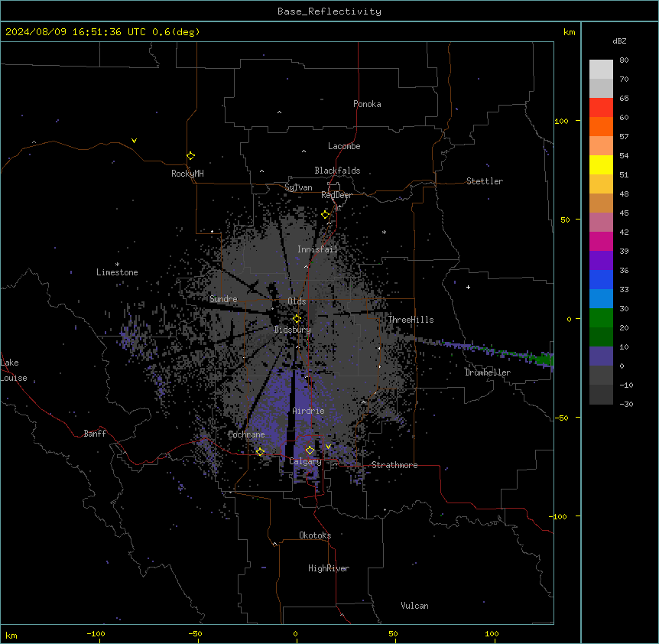The height and width of the screenshot is (644, 659).
Task: Select the Sylvan label
Action: (x=298, y=187)
